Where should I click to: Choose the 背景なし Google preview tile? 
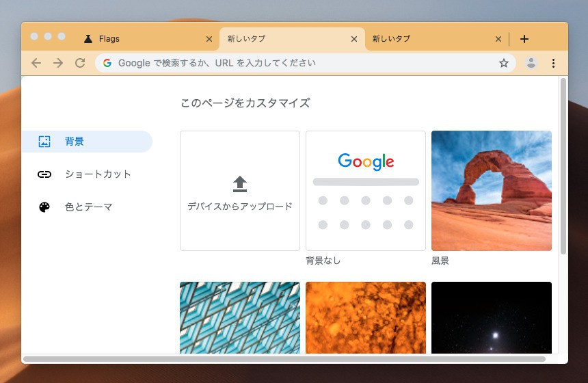coord(366,191)
